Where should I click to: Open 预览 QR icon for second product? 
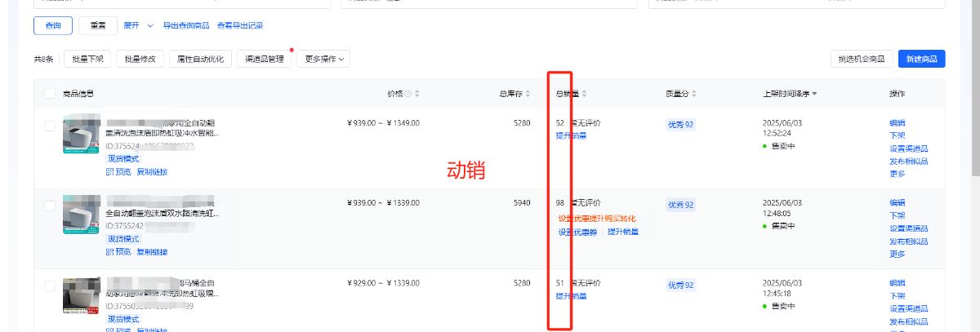pyautogui.click(x=109, y=251)
